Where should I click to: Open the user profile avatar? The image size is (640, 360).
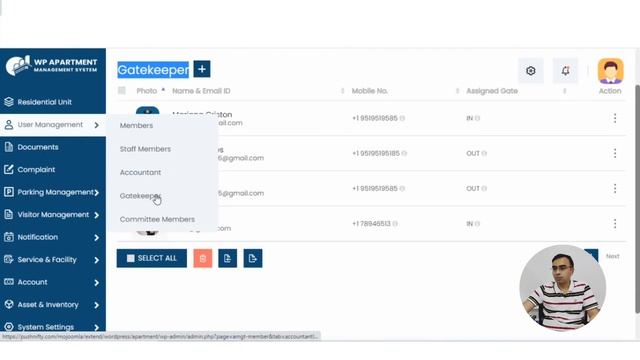click(x=610, y=71)
